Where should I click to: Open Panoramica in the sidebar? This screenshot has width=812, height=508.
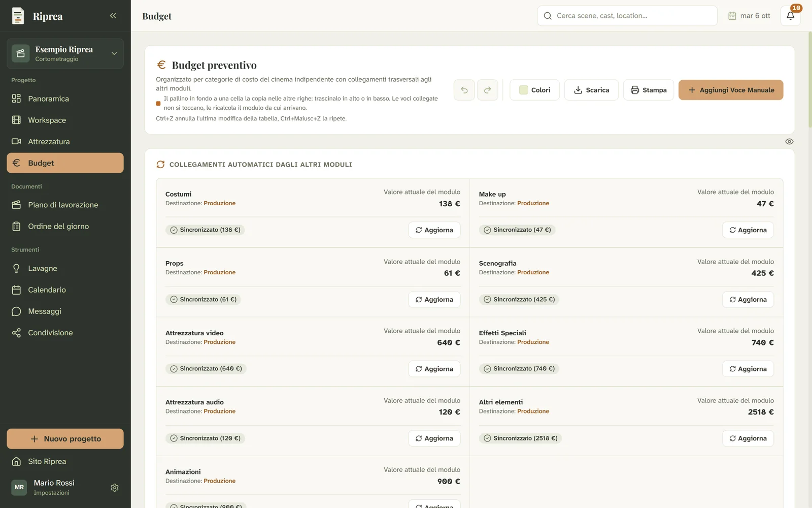pyautogui.click(x=65, y=99)
